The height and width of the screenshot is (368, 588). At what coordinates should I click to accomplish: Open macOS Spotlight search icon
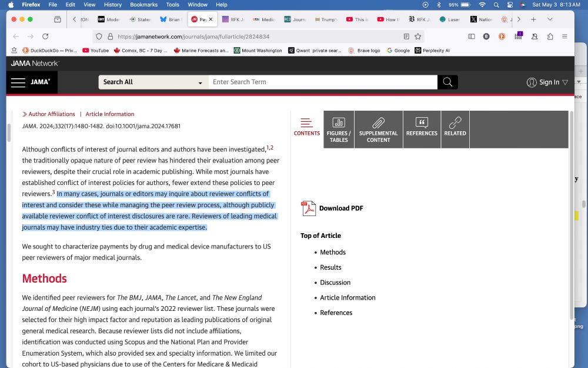[x=496, y=5]
